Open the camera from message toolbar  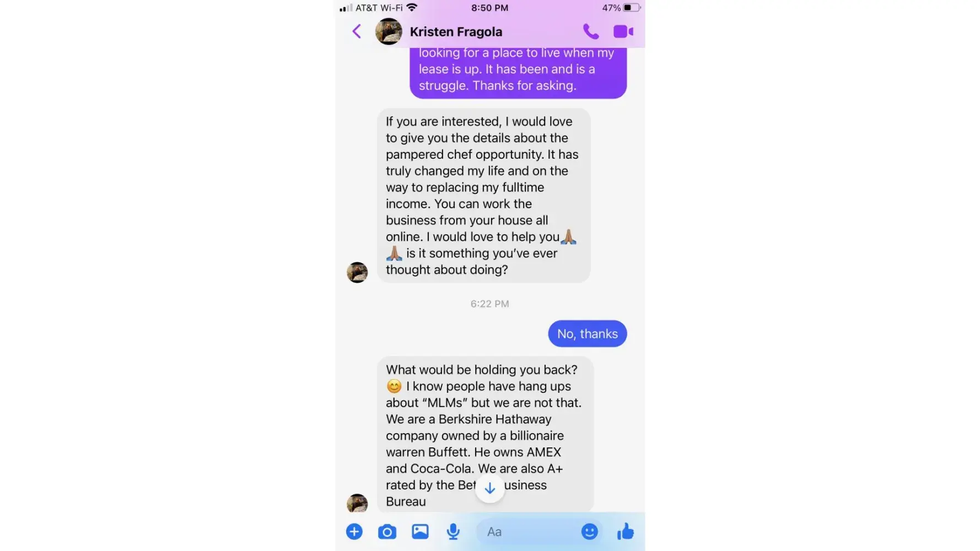pyautogui.click(x=387, y=532)
